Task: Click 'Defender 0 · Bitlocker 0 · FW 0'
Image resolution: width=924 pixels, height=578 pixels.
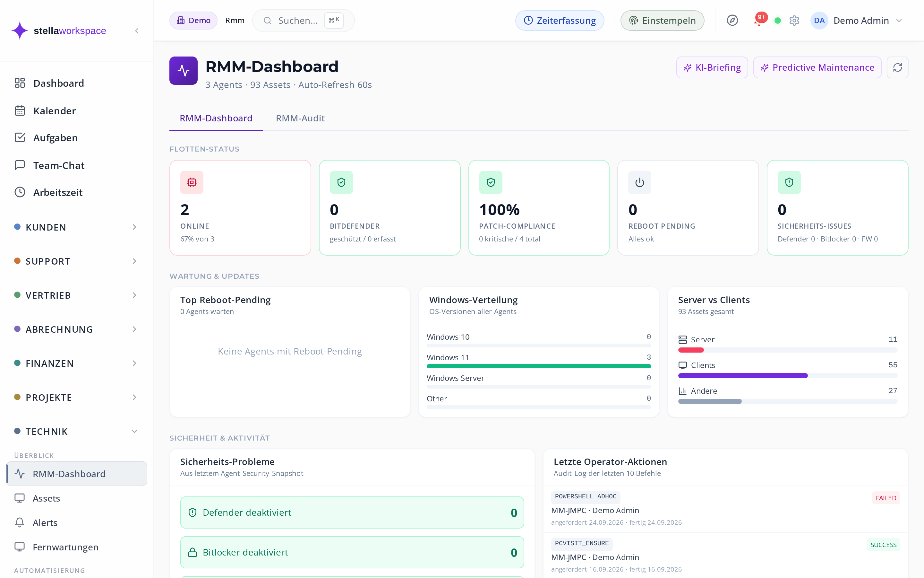Action: pyautogui.click(x=827, y=239)
